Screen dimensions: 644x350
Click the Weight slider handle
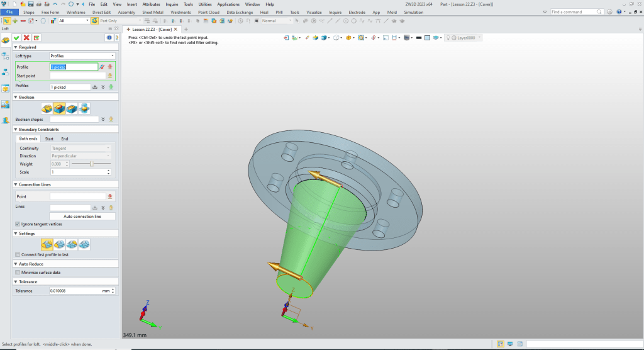[x=92, y=164]
